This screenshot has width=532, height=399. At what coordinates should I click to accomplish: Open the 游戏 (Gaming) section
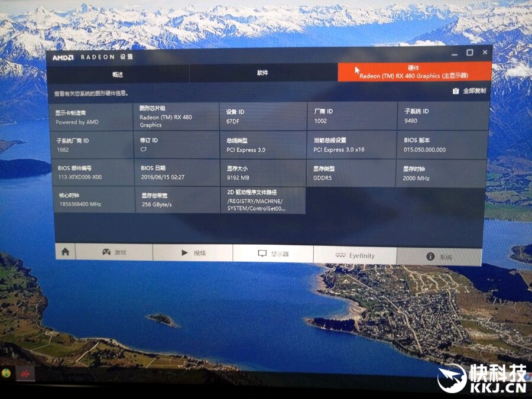pos(114,252)
